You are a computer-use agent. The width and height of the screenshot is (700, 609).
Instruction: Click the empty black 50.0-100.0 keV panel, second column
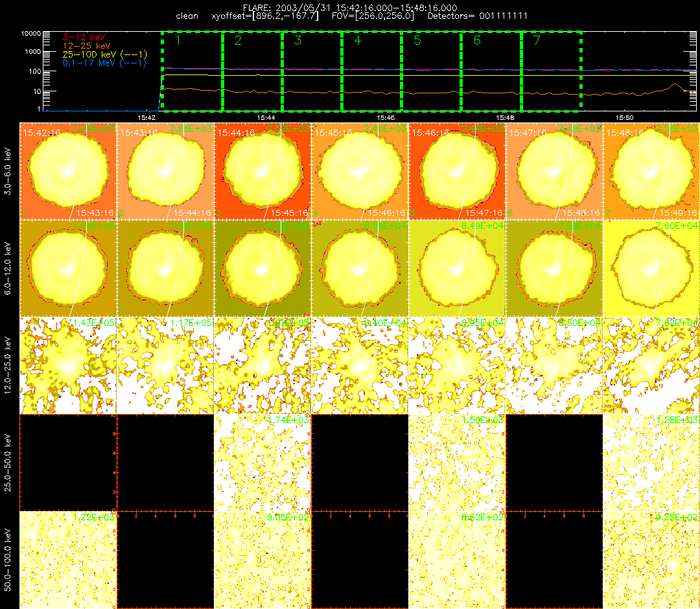(165, 560)
